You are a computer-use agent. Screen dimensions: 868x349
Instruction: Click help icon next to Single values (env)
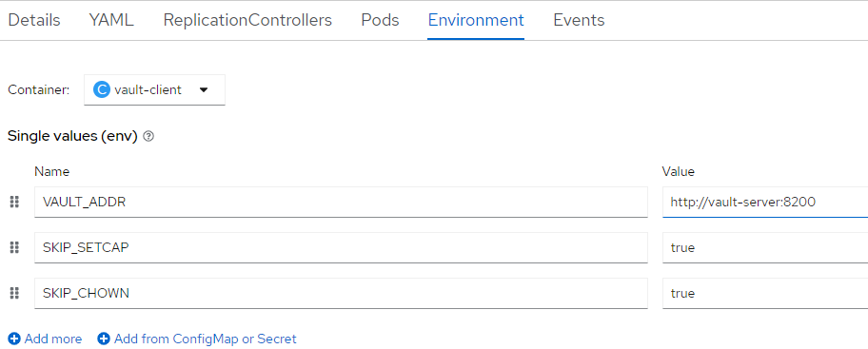pyautogui.click(x=148, y=136)
